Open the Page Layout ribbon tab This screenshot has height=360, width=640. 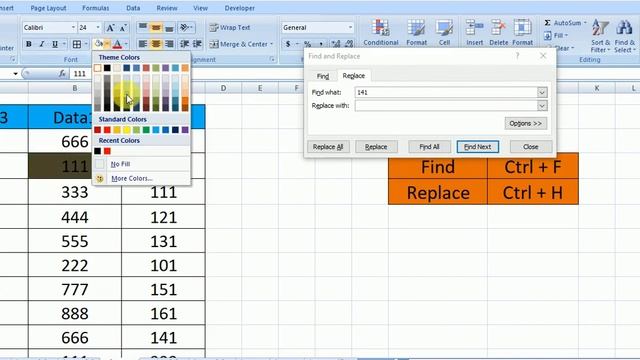point(48,8)
